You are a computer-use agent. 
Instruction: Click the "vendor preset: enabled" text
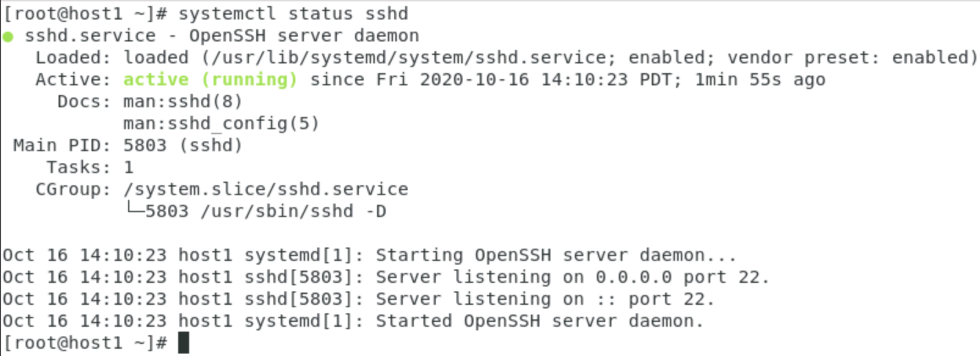847,58
